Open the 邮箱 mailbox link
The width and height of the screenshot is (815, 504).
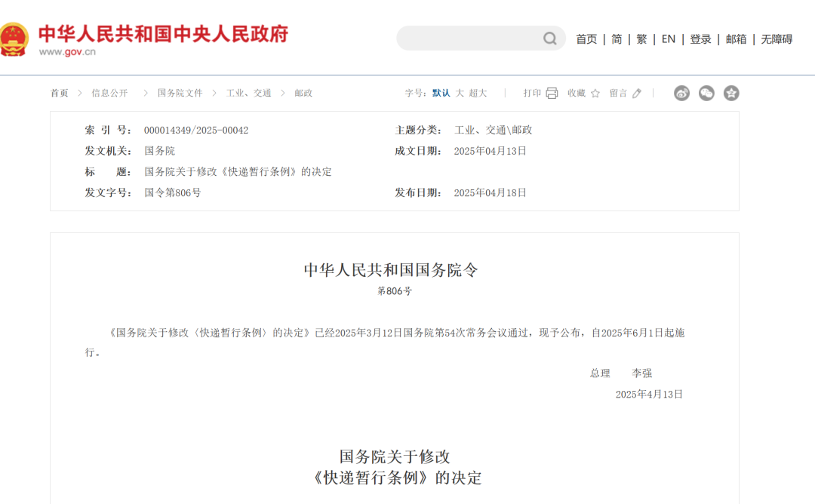tap(737, 39)
